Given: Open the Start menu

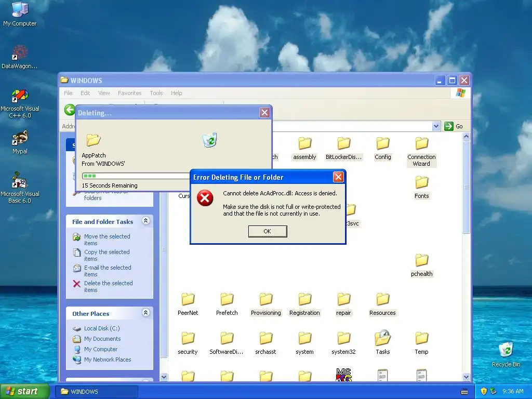Looking at the screenshot, I should coord(25,392).
